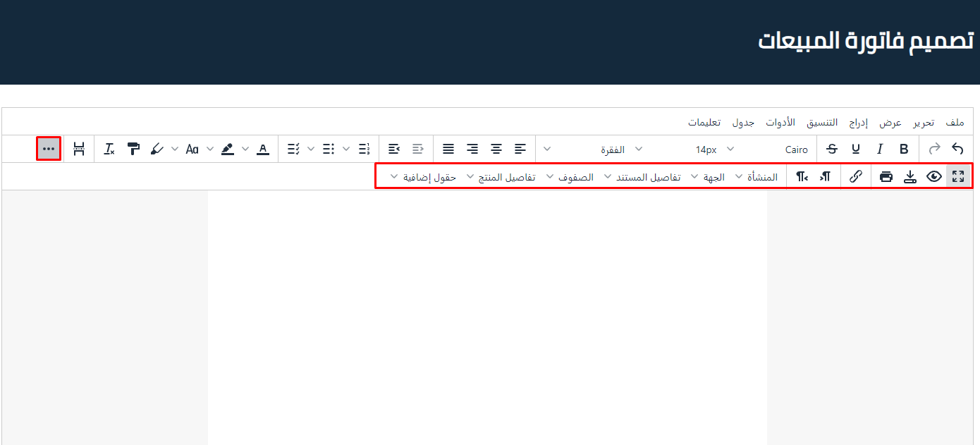Open the ملف menu
Image resolution: width=980 pixels, height=445 pixels.
(x=955, y=122)
